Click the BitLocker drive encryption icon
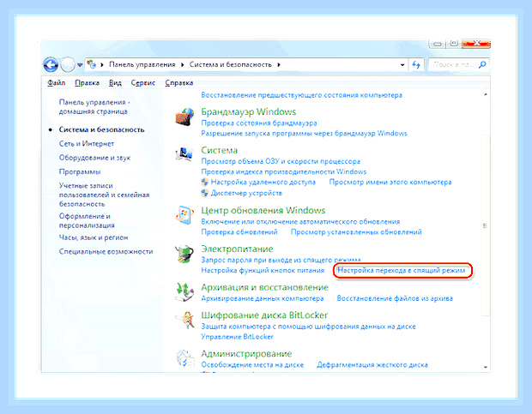532x414 pixels. tap(184, 321)
